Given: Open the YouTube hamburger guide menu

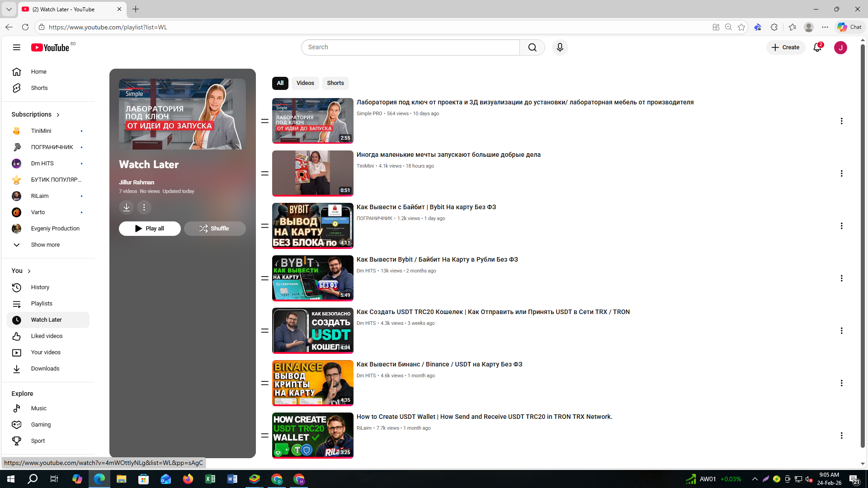Looking at the screenshot, I should 17,47.
